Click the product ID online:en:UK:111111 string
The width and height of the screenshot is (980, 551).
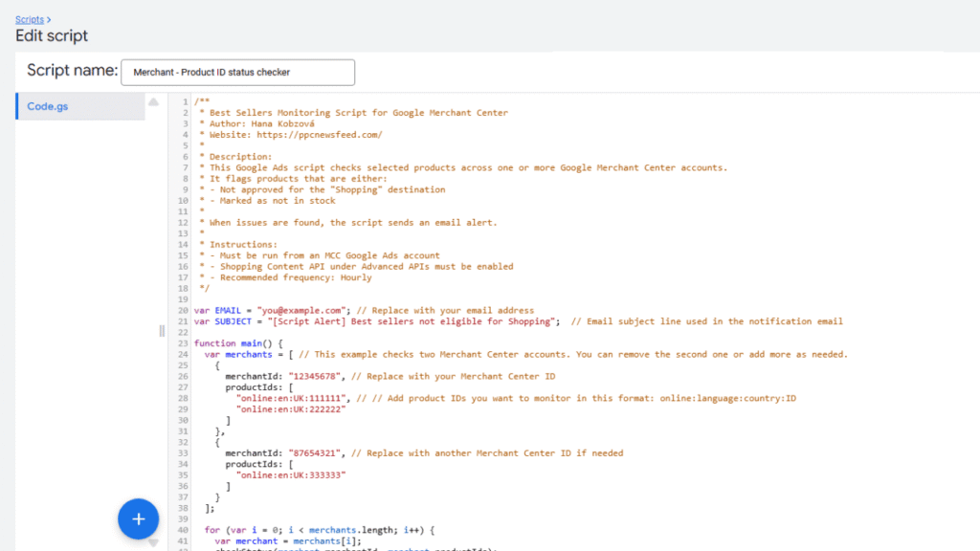pos(295,398)
